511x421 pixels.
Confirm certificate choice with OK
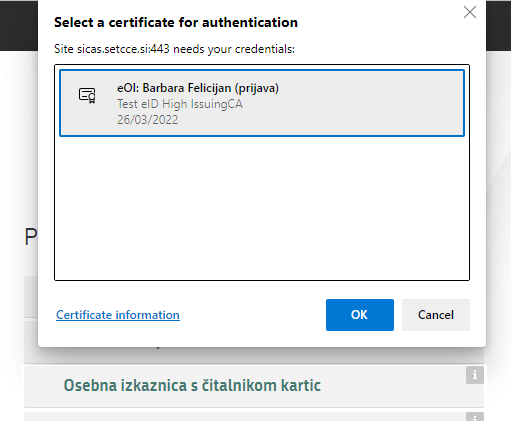tap(360, 315)
